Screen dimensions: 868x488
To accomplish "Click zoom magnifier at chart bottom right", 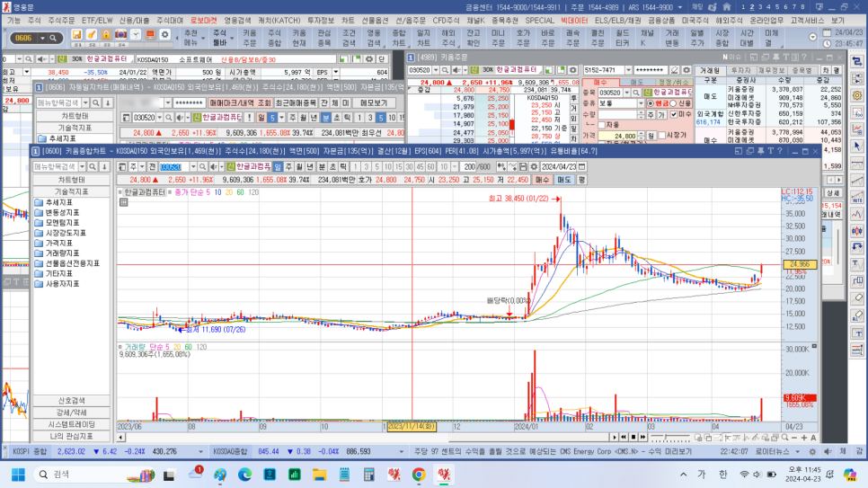I will coord(785,438).
